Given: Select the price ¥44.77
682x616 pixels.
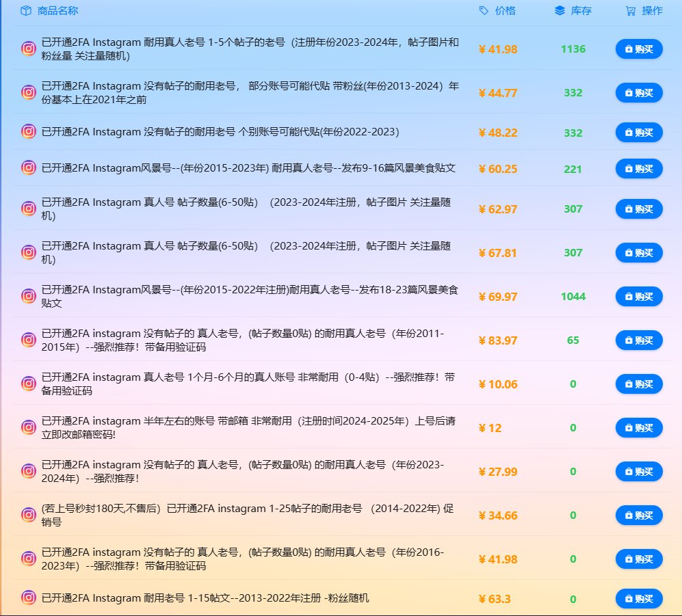Looking at the screenshot, I should click(x=497, y=93).
